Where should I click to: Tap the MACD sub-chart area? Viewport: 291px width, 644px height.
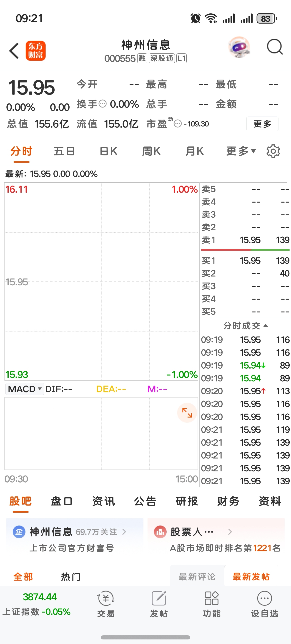pos(101,433)
